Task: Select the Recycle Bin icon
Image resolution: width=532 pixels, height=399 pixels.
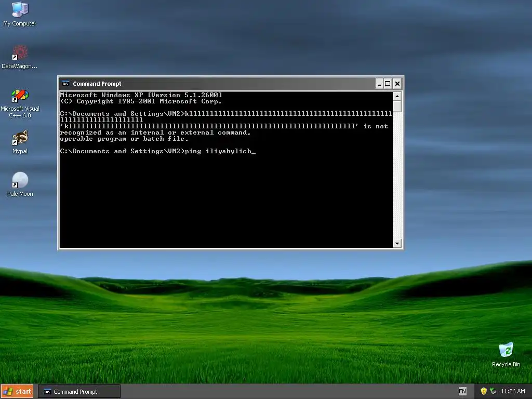Action: pos(506,354)
